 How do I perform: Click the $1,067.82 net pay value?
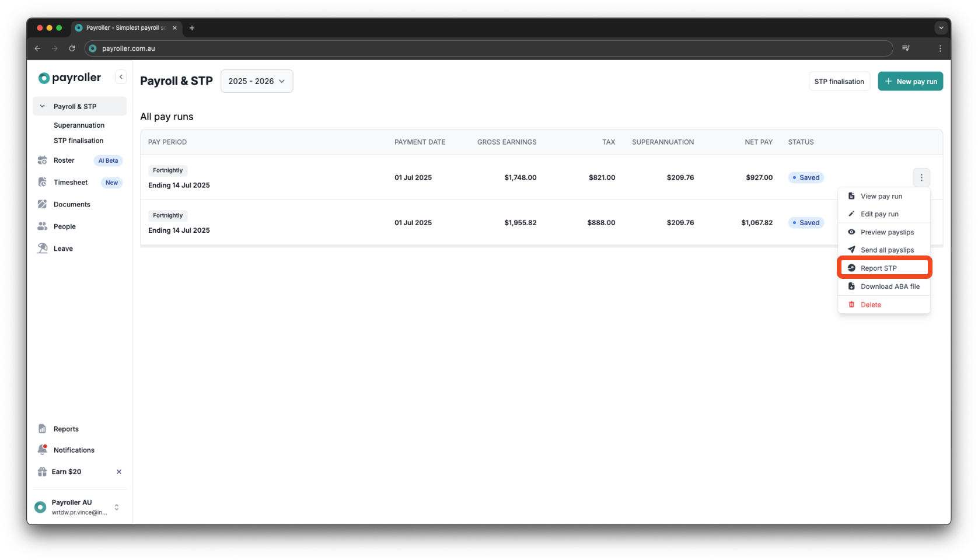757,222
